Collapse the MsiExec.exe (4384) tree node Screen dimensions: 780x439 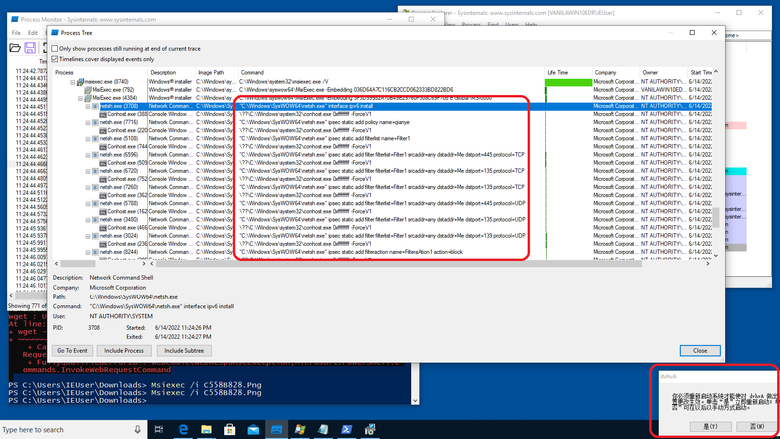81,98
